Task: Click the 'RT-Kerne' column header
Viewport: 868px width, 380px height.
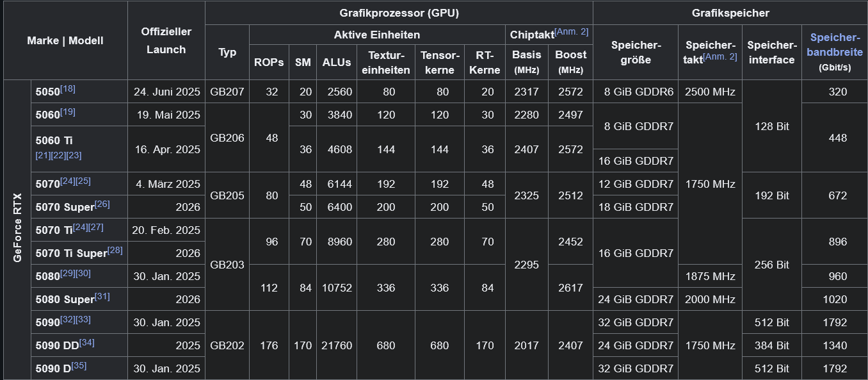Action: tap(485, 62)
